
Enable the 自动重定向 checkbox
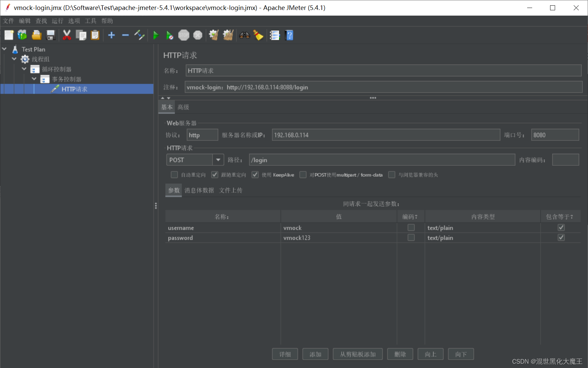(174, 175)
